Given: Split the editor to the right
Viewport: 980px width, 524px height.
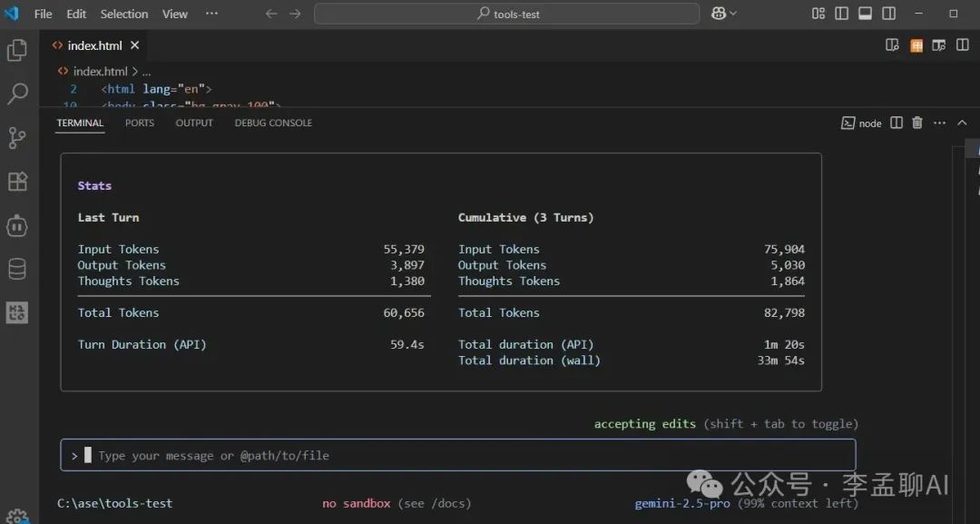Looking at the screenshot, I should (x=963, y=45).
